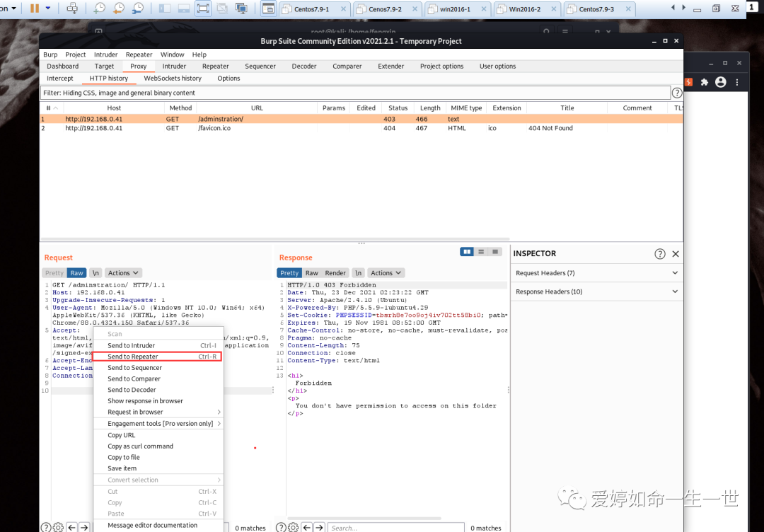Click the filter help question mark icon
764x532 pixels.
pyautogui.click(x=677, y=93)
